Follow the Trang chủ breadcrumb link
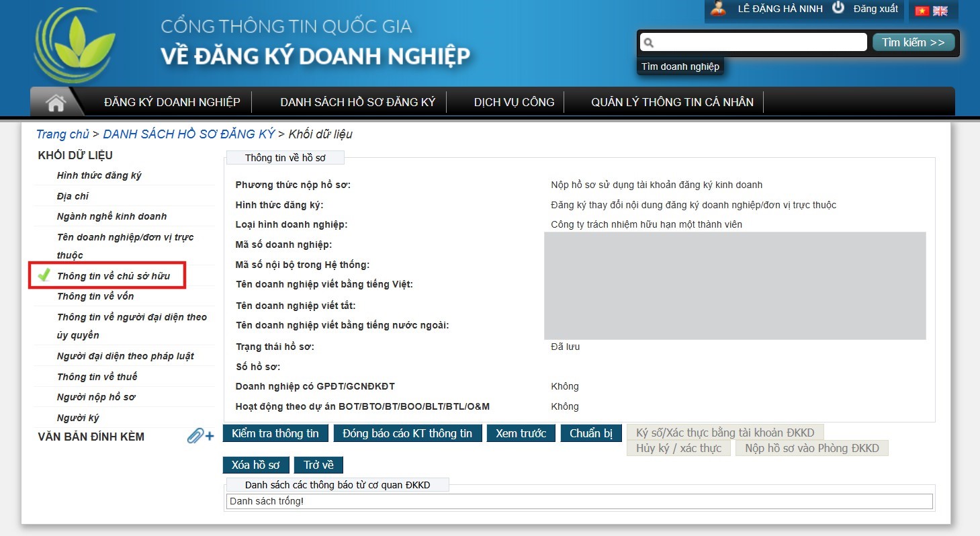Image resolution: width=980 pixels, height=536 pixels. tap(62, 134)
